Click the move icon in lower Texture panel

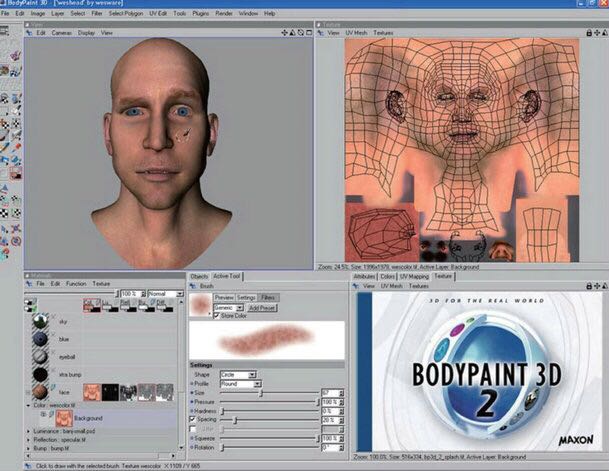pyautogui.click(x=597, y=286)
